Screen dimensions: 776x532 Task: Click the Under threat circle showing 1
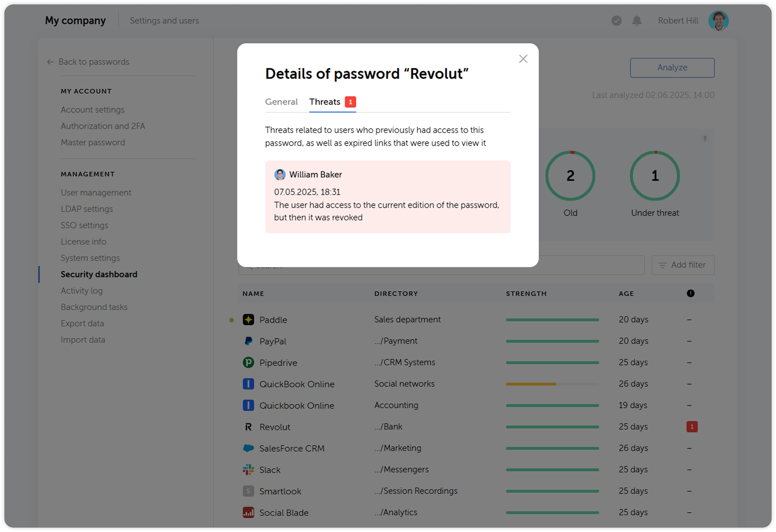tap(655, 176)
